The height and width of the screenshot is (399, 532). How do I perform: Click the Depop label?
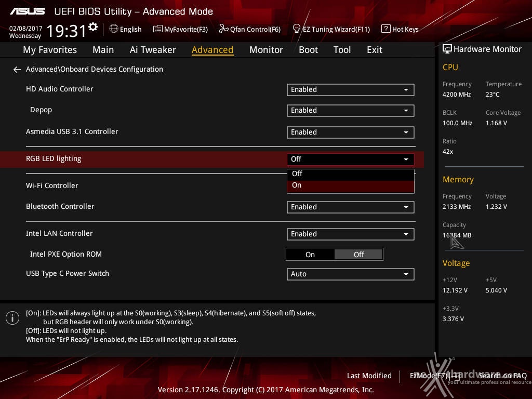tap(41, 110)
